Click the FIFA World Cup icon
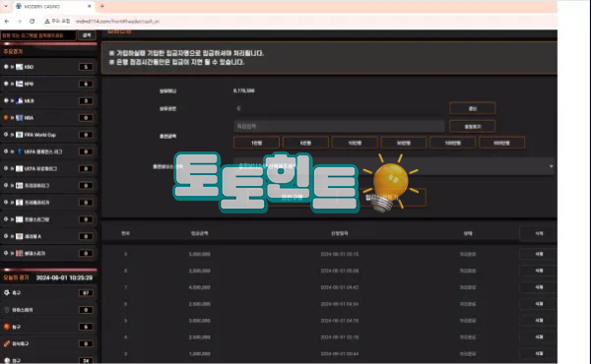Viewport: 591px width, 364px height. [20, 135]
